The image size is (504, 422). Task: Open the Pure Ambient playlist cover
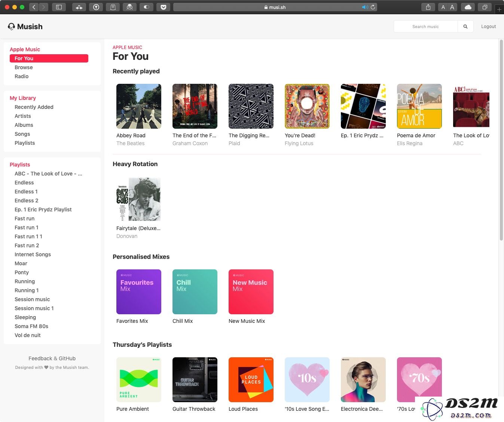pos(139,380)
